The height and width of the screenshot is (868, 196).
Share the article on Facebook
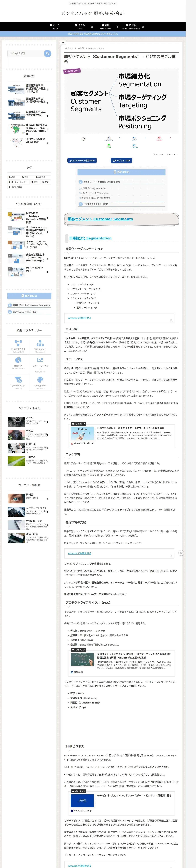coord(108,138)
